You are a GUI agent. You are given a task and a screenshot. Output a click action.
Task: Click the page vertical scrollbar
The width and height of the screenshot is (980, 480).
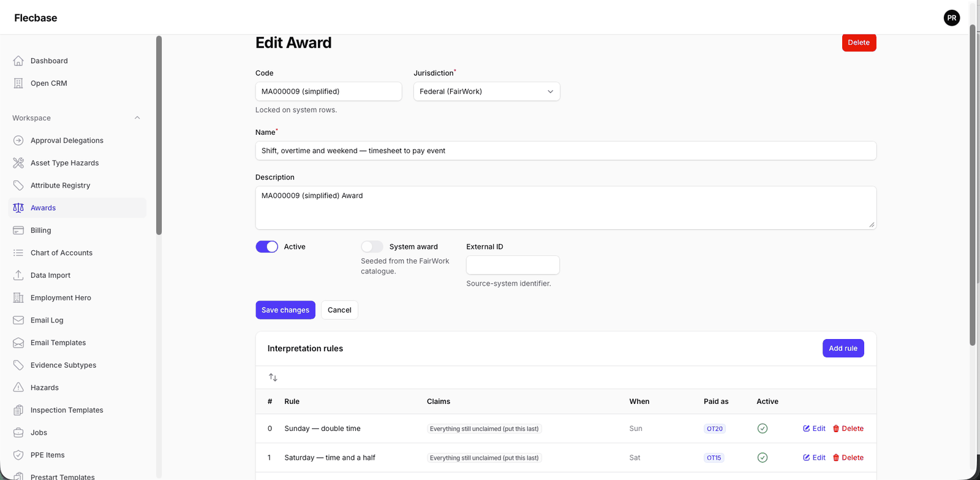(x=972, y=184)
